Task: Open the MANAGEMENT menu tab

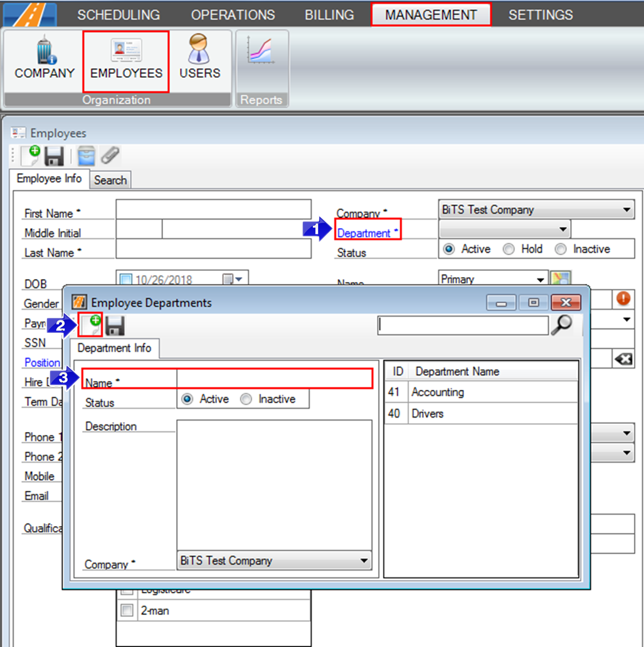Action: [x=431, y=15]
